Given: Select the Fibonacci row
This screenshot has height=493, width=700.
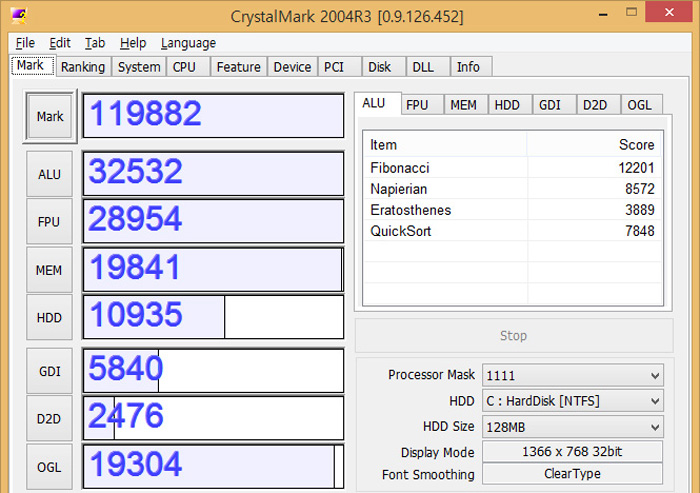Looking at the screenshot, I should [x=513, y=167].
